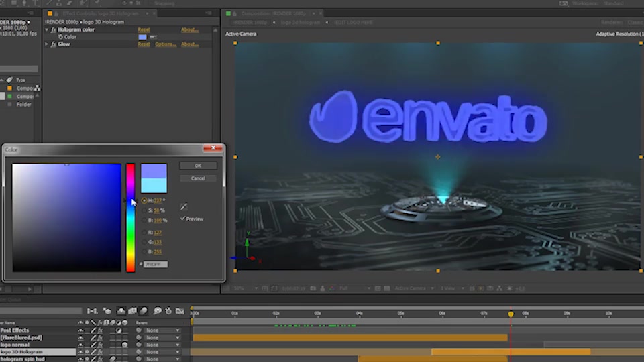Open About for the Glow effect
This screenshot has width=644, height=362.
(x=190, y=44)
